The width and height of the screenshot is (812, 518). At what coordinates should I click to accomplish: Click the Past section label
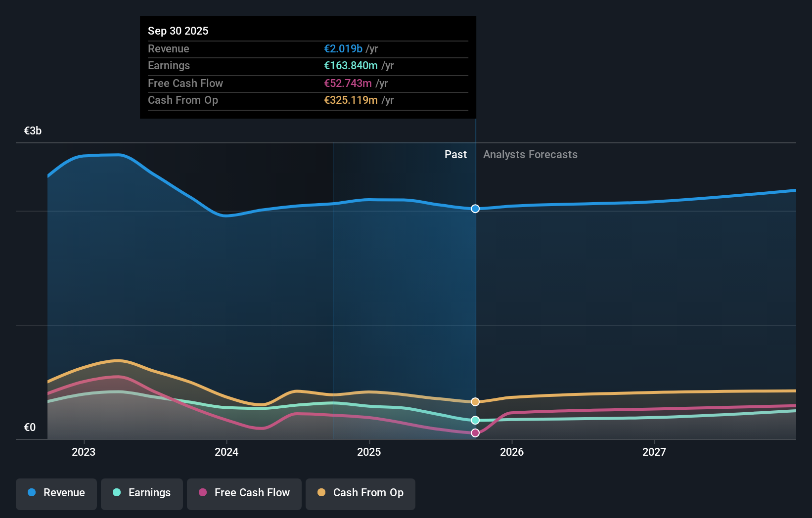455,154
